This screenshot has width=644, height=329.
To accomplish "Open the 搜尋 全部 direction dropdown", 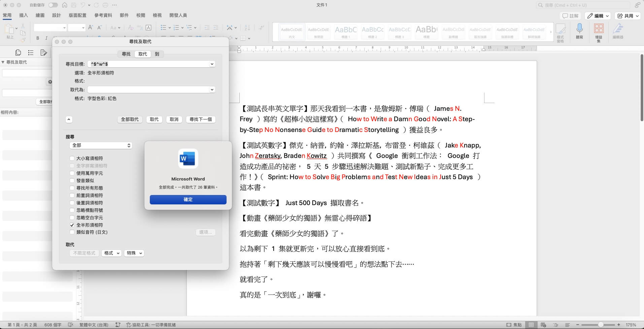I will [x=101, y=145].
